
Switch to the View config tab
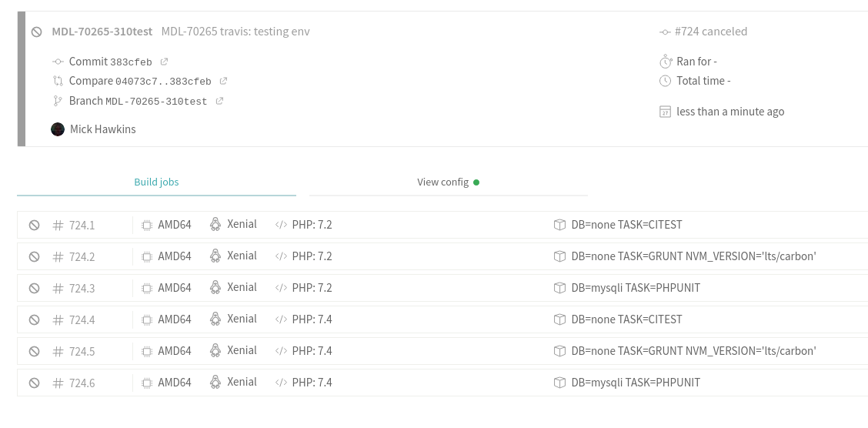pyautogui.click(x=449, y=182)
